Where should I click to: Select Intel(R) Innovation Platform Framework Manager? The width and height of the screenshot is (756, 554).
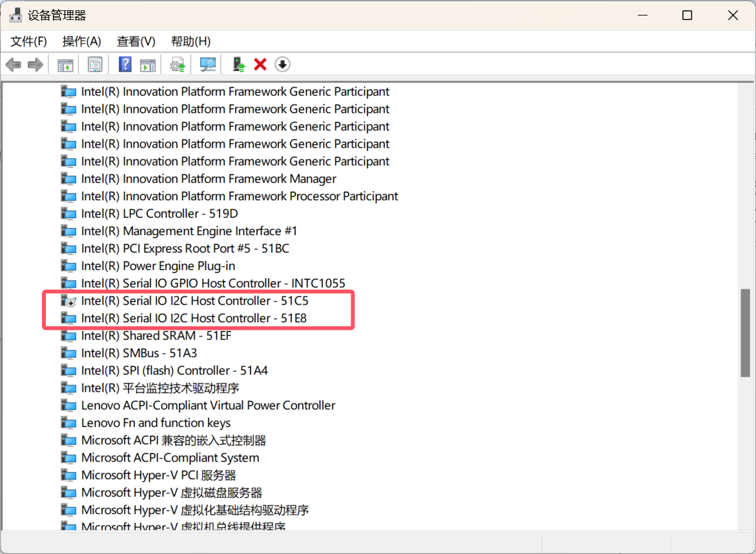point(209,179)
